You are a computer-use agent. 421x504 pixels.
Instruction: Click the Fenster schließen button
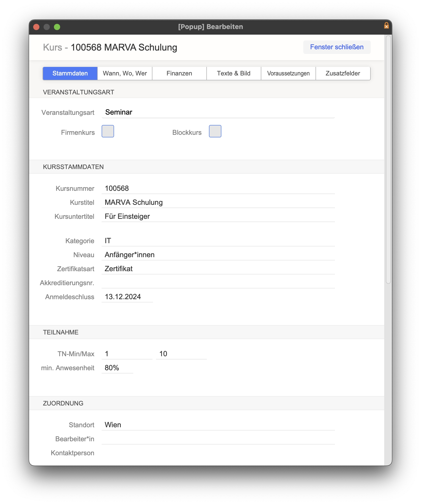pyautogui.click(x=336, y=47)
